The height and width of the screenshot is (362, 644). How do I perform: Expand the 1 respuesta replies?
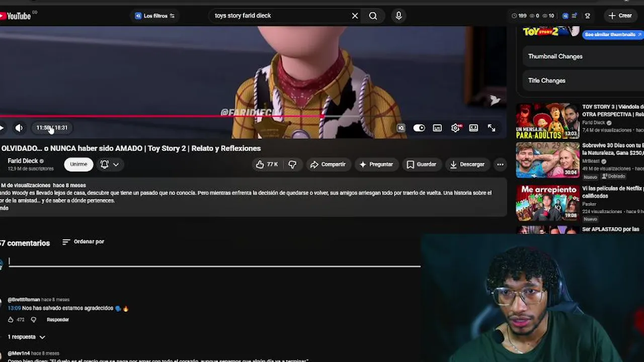coord(26,337)
